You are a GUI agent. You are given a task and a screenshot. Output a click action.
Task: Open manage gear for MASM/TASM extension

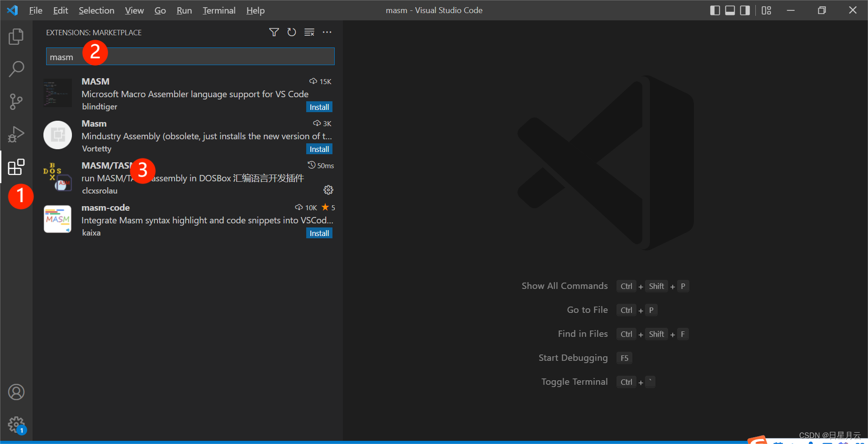point(328,190)
